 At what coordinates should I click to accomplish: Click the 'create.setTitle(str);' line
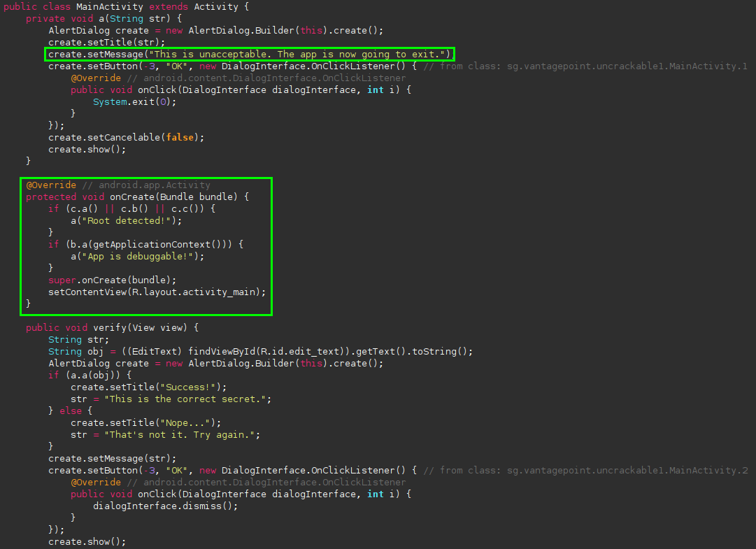(x=106, y=43)
